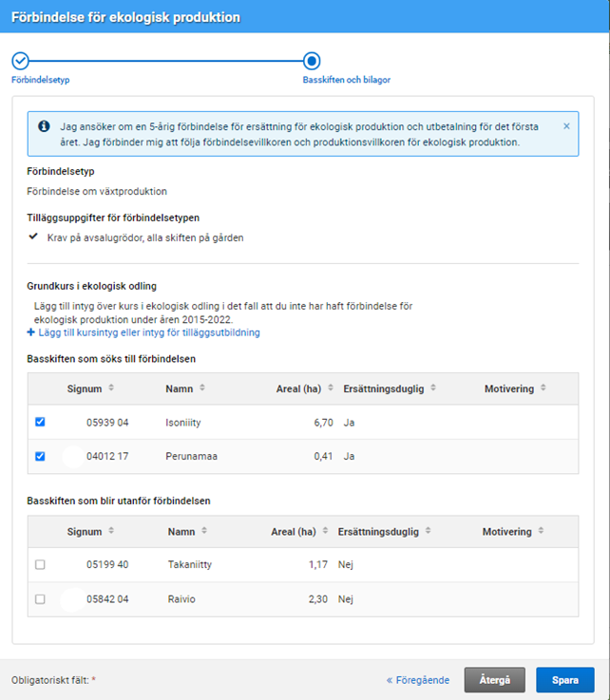Sort applied parcels table by Namn
The image size is (610, 700).
tap(202, 388)
